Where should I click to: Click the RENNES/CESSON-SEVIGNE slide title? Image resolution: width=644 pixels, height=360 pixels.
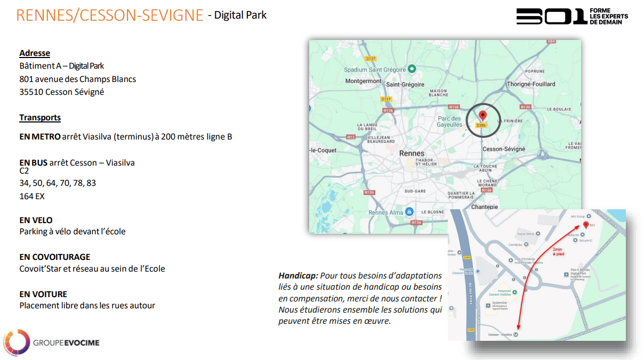pos(110,15)
